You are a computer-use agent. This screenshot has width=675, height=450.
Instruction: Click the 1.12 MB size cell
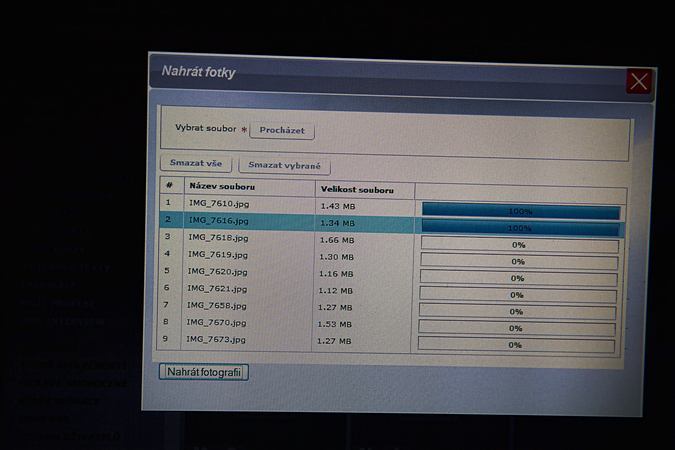[x=335, y=291]
